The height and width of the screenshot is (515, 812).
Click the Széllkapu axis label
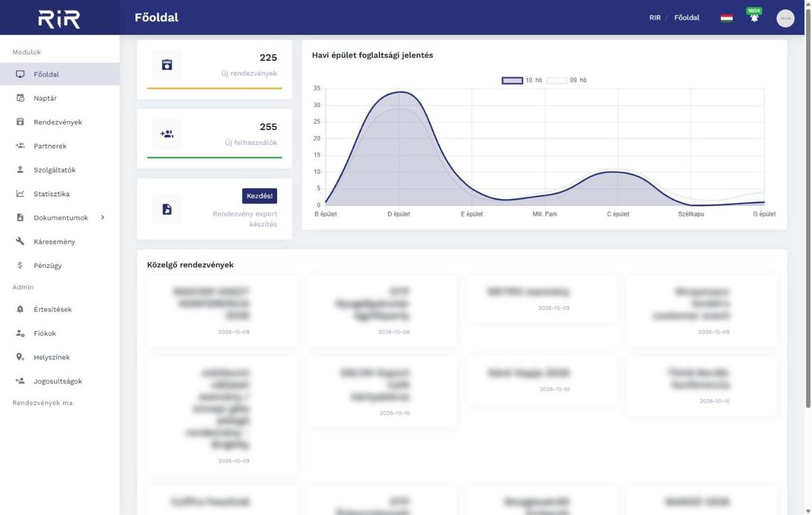[x=691, y=214]
